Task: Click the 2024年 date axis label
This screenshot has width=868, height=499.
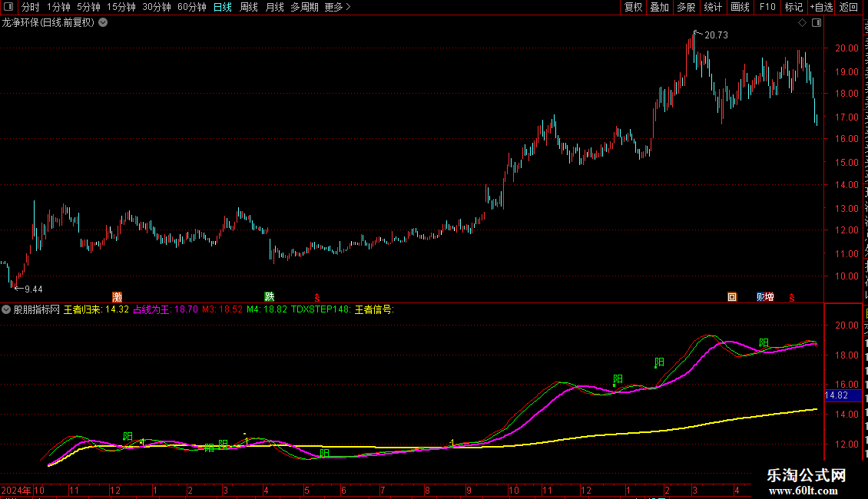Action: point(16,490)
